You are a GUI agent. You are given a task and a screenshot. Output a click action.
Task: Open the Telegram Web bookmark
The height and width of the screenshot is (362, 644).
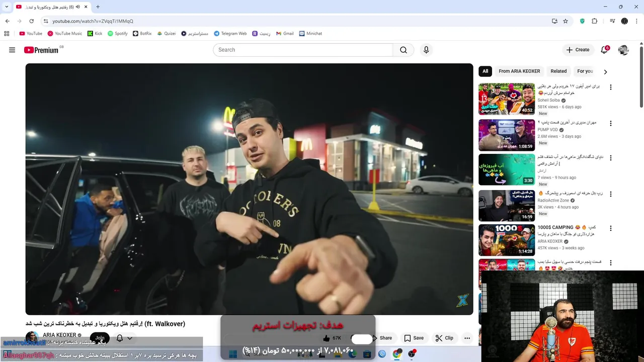coord(230,34)
